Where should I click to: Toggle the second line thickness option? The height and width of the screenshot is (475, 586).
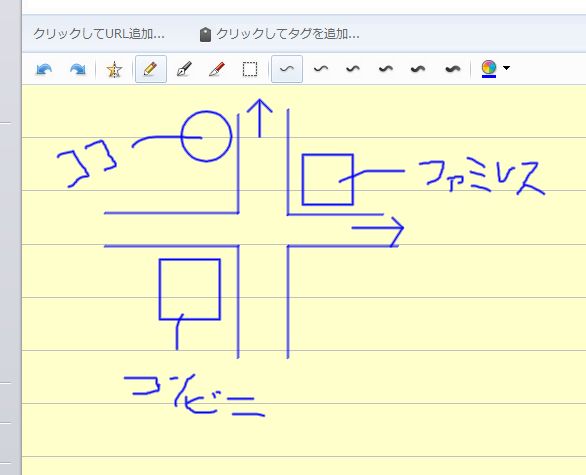321,69
